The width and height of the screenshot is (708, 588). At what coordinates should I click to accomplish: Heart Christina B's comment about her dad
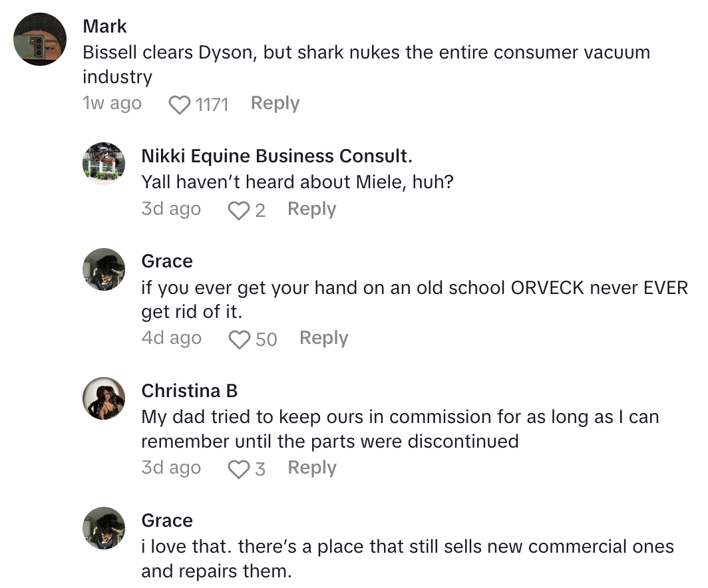click(238, 469)
